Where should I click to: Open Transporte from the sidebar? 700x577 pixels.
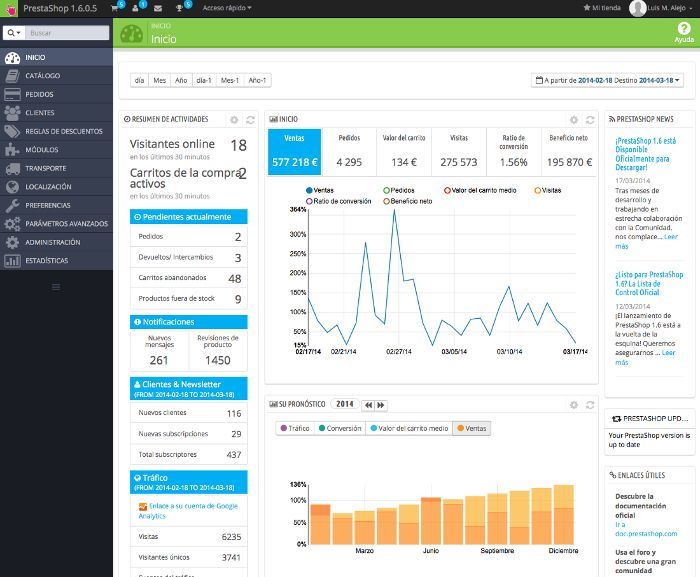pyautogui.click(x=56, y=168)
